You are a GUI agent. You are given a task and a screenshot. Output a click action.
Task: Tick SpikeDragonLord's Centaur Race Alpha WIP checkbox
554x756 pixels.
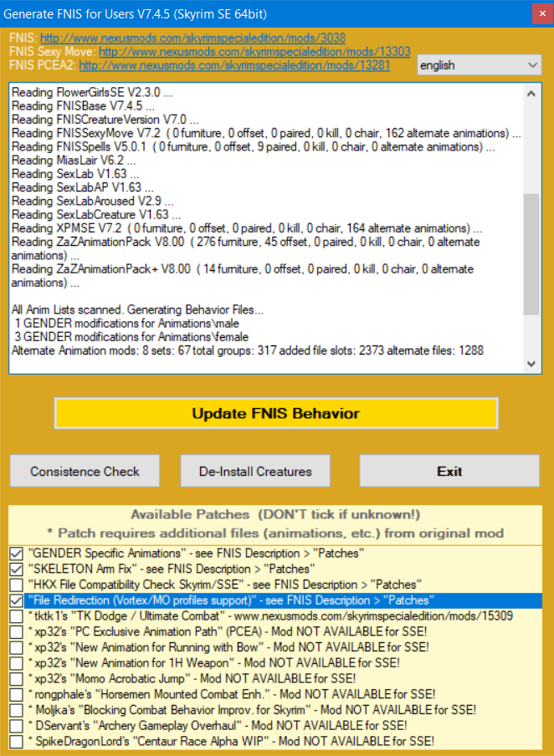[x=17, y=742]
